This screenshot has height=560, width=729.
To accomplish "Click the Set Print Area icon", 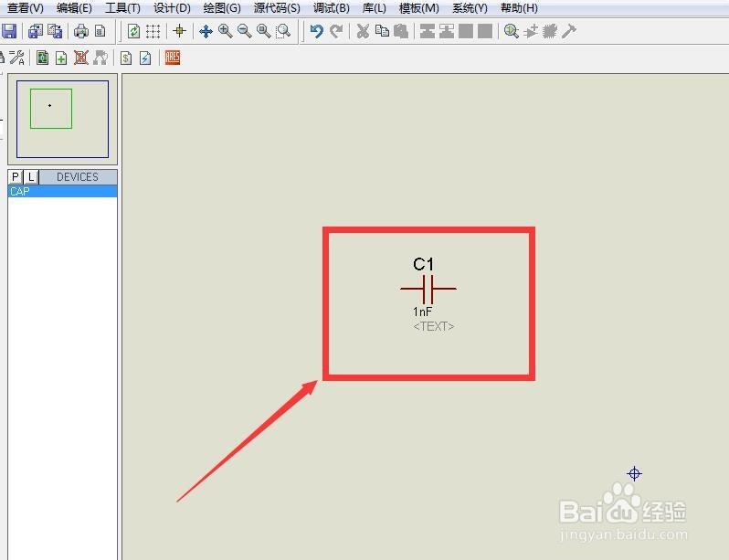I will pos(100,32).
